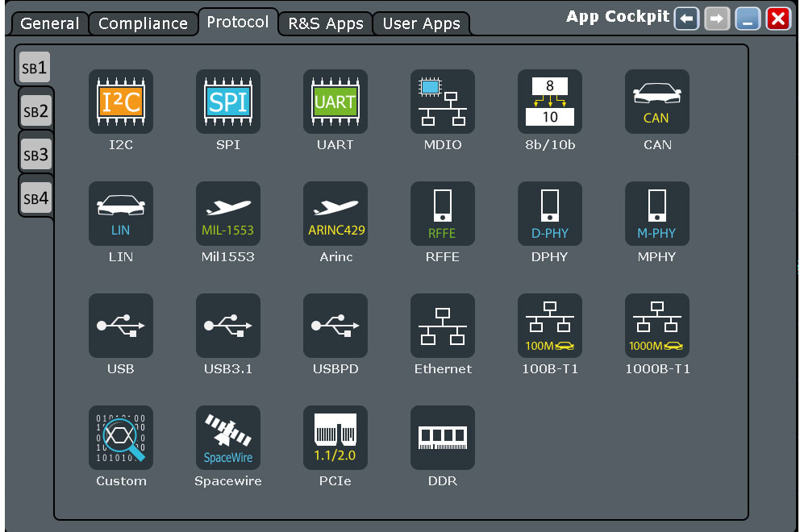Open the Custom serial decoder

[120, 438]
